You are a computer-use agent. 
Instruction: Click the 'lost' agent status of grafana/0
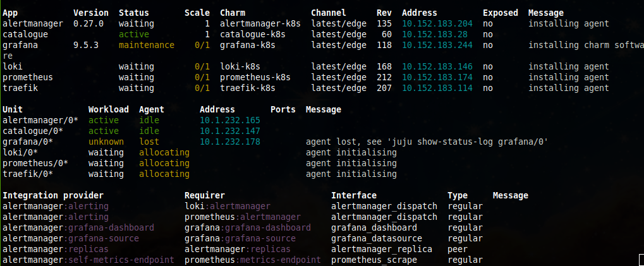[149, 142]
